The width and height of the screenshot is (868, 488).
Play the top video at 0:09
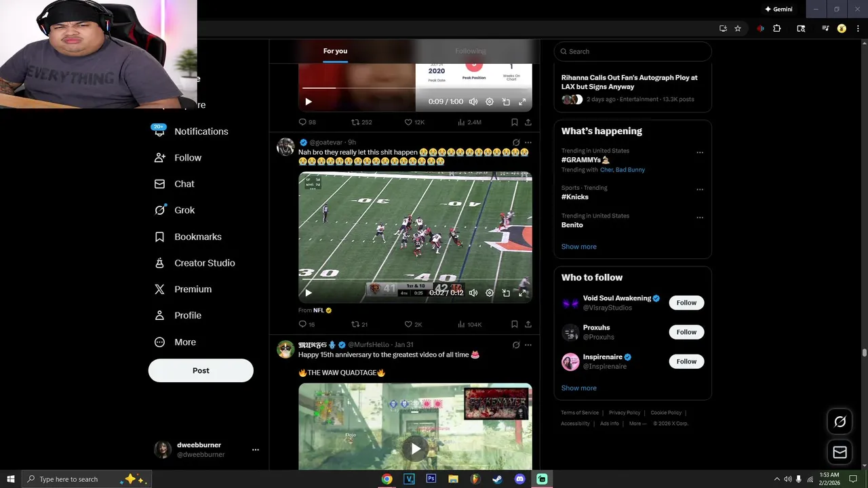tap(309, 102)
